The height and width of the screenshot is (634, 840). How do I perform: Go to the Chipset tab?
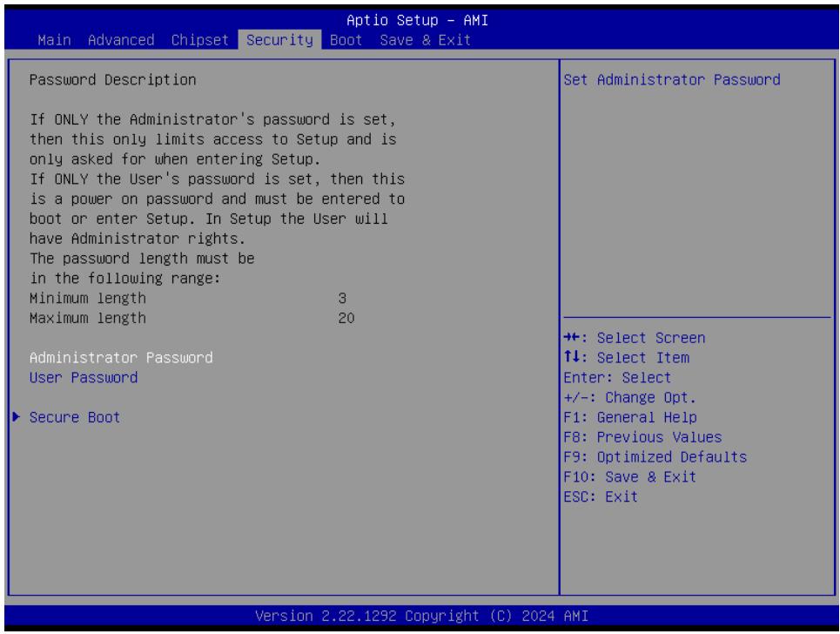(x=200, y=40)
